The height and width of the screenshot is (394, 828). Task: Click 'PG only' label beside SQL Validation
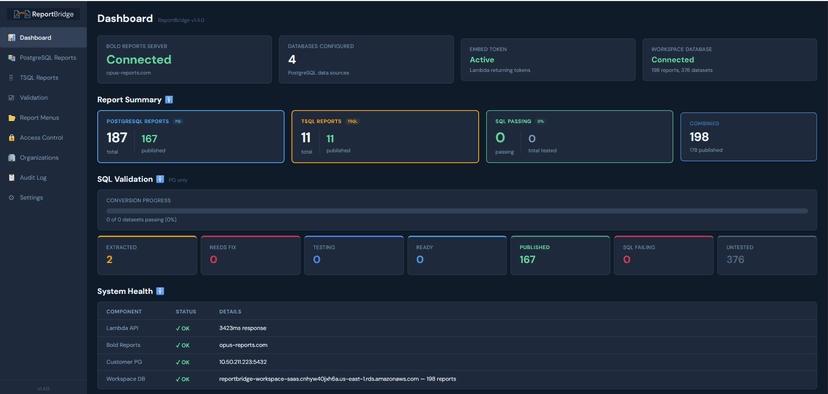coord(178,180)
